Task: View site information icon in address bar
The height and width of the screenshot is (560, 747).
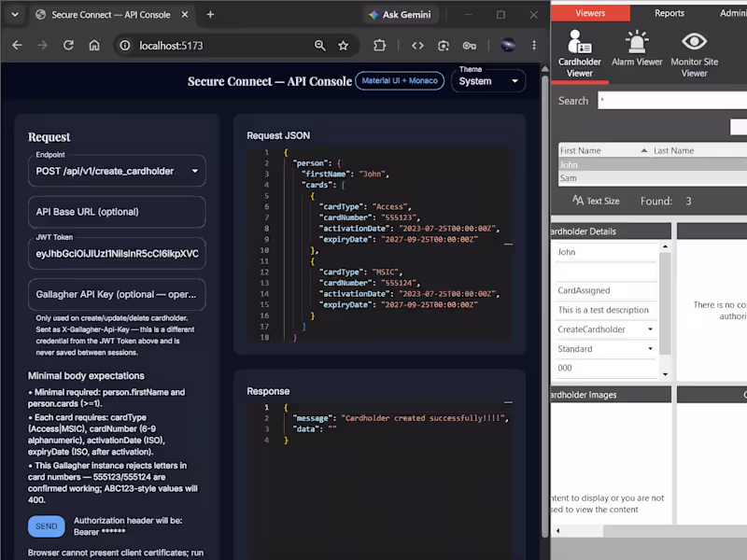Action: point(125,45)
